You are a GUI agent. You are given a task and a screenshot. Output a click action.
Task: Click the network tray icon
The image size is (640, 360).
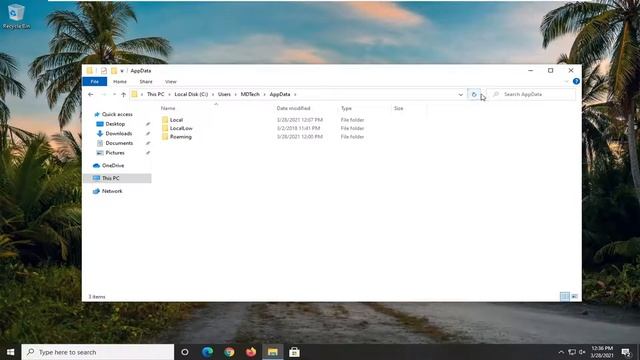[572, 352]
